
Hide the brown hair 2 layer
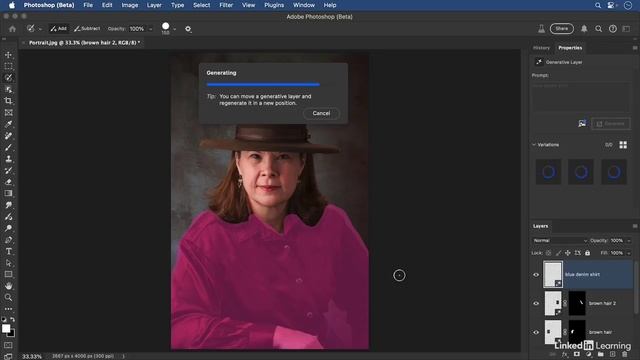pos(536,303)
